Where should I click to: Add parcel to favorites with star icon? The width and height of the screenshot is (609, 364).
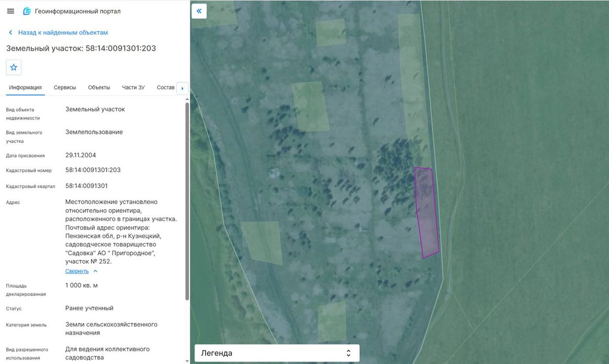point(14,67)
